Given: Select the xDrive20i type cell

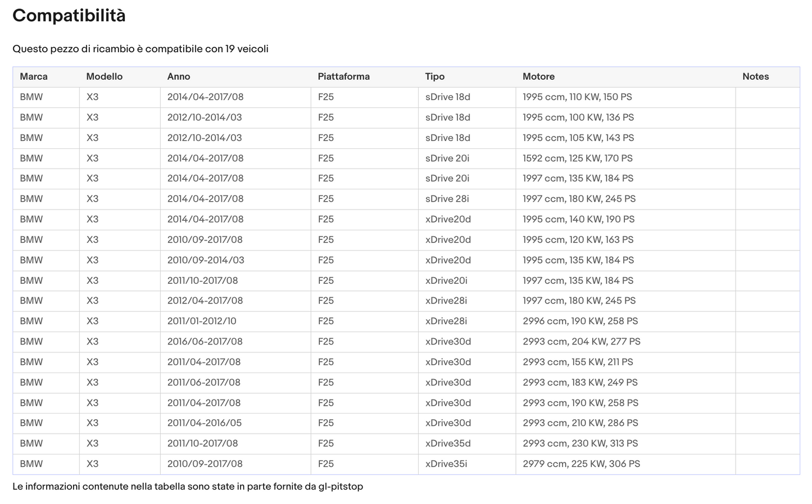Looking at the screenshot, I should [x=446, y=280].
